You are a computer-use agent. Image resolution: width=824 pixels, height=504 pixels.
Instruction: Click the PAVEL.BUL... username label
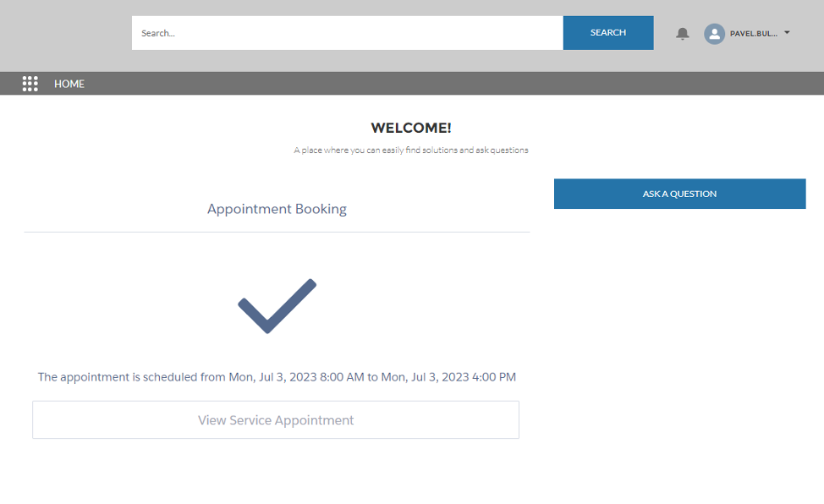coord(753,34)
